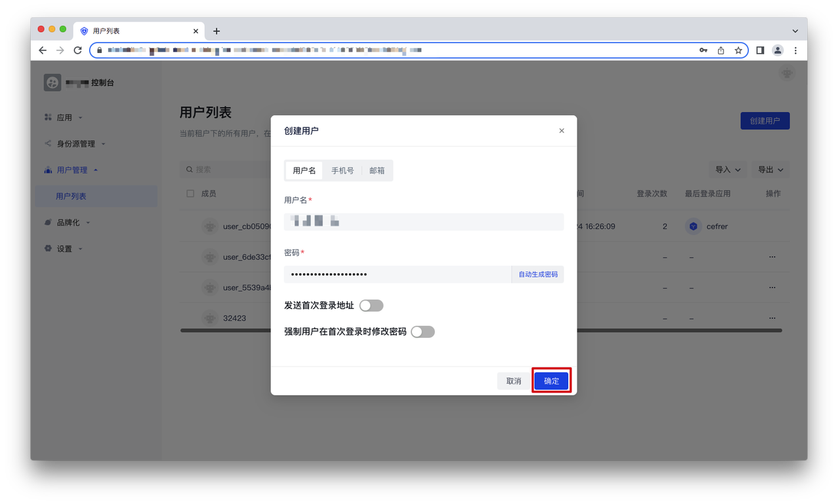The height and width of the screenshot is (504, 838).
Task: Click the bookmark star icon
Action: coord(738,50)
